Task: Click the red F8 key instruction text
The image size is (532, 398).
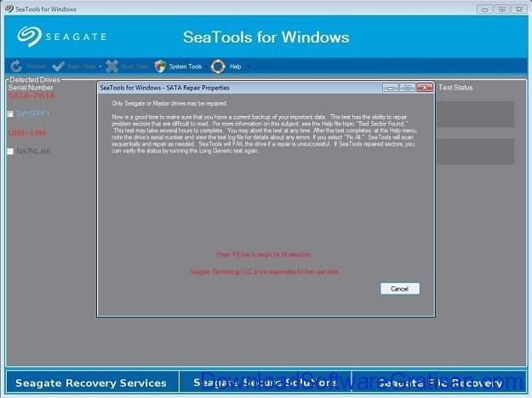Action: click(264, 254)
